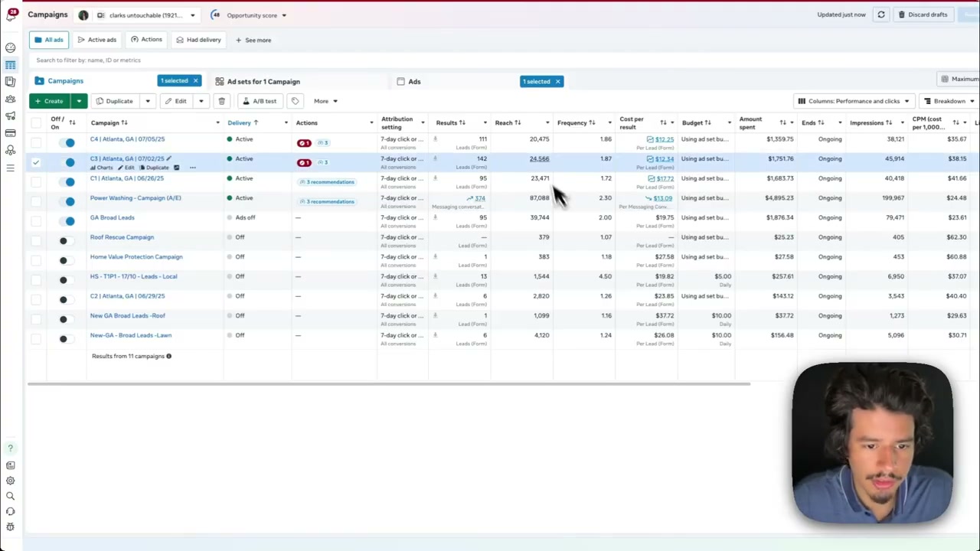The width and height of the screenshot is (980, 551).
Task: Click the Refresh icon beside Updated just now
Action: pyautogui.click(x=881, y=15)
